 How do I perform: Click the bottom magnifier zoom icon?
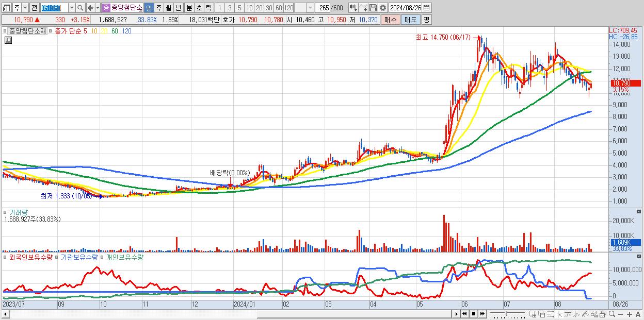(x=612, y=314)
